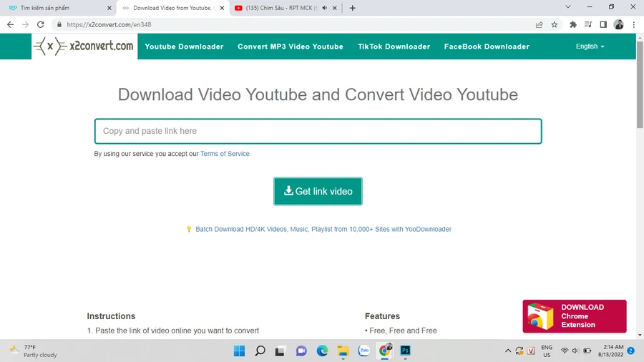
Task: Click the red V input method tray icon
Action: point(531,351)
